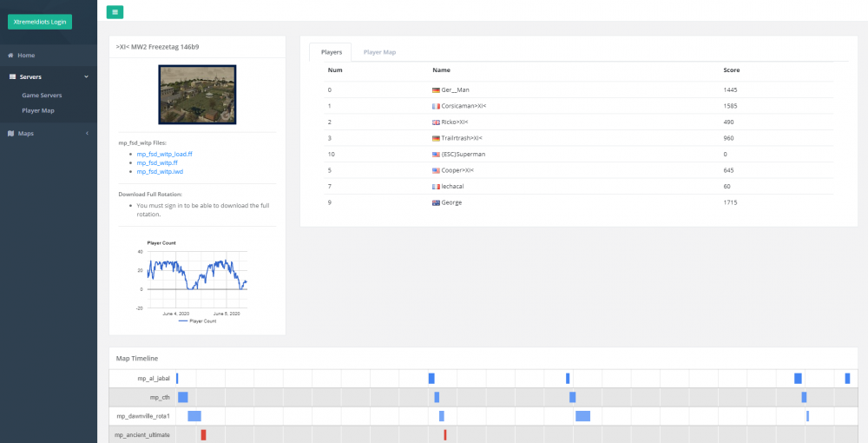The image size is (868, 443).
Task: Expand the Maps sidebar section
Action: [x=87, y=134]
